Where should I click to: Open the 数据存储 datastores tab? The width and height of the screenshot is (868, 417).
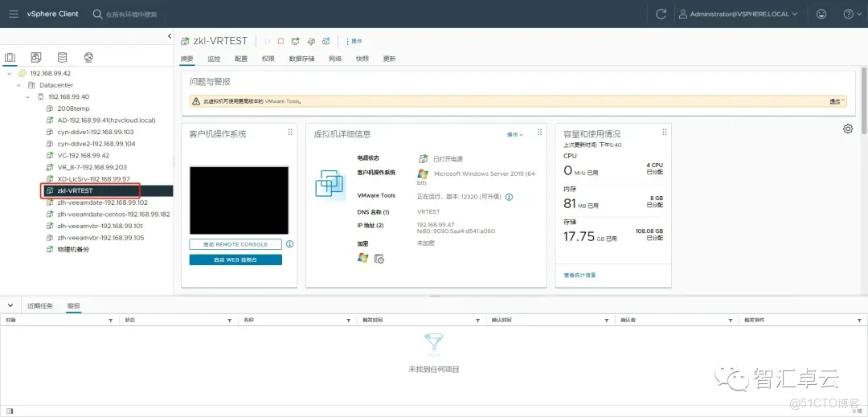(x=301, y=59)
